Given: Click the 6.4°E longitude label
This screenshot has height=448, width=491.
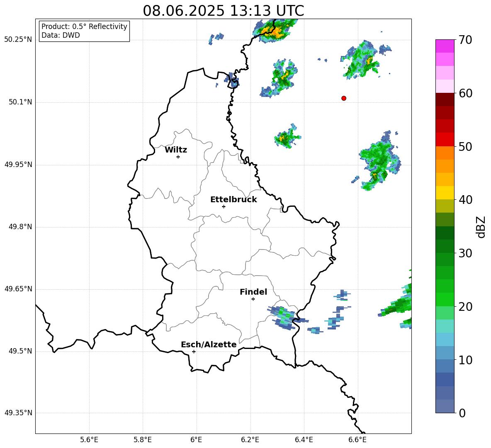Looking at the screenshot, I should coord(304,440).
